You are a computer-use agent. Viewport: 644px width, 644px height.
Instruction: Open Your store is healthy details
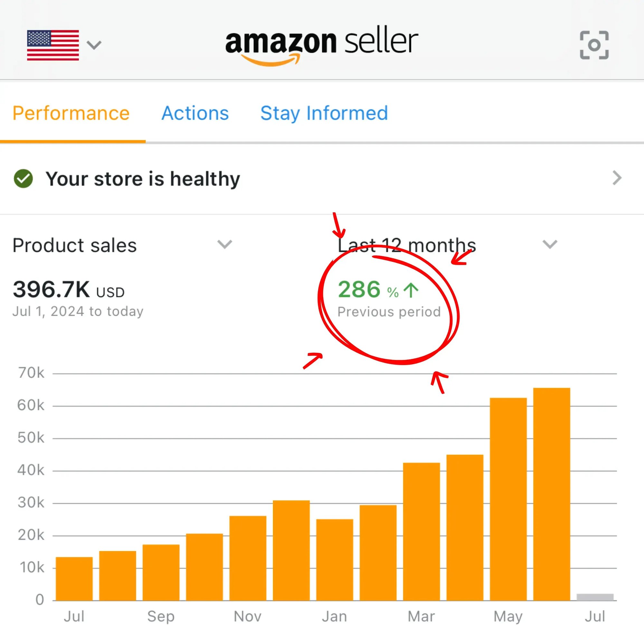(143, 179)
